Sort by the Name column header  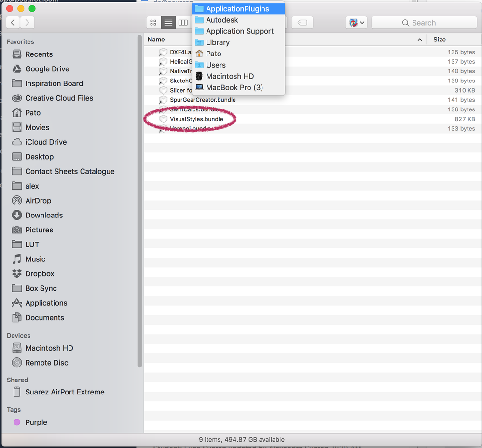pos(156,40)
